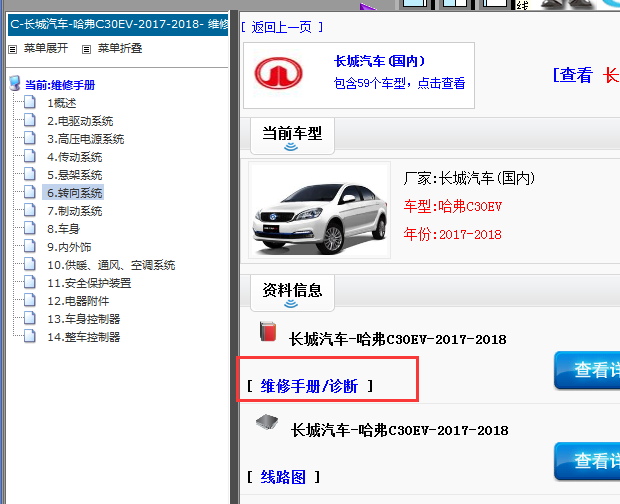Select the 当前:维修手册 root node
This screenshot has width=620, height=504.
click(60, 85)
